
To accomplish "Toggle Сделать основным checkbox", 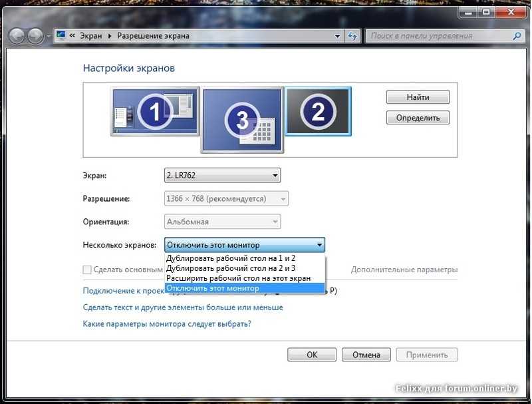I will pos(87,270).
